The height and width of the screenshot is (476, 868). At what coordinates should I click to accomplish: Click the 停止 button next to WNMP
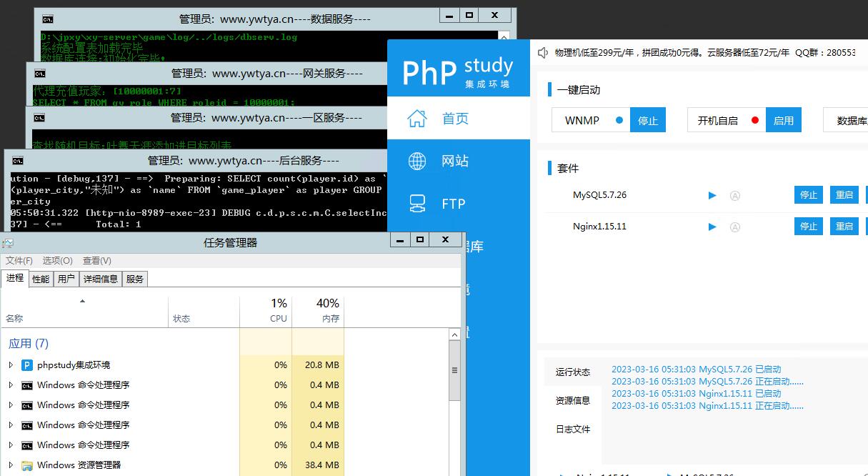[648, 121]
